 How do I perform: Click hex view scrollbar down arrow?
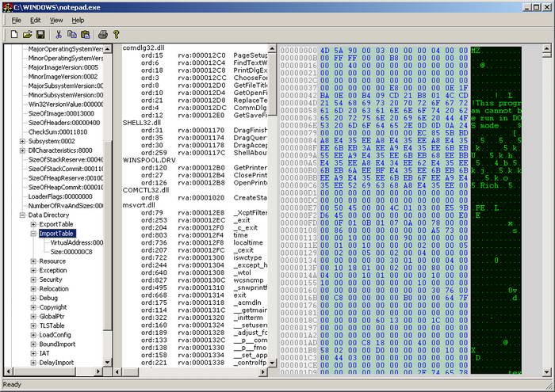(546, 371)
